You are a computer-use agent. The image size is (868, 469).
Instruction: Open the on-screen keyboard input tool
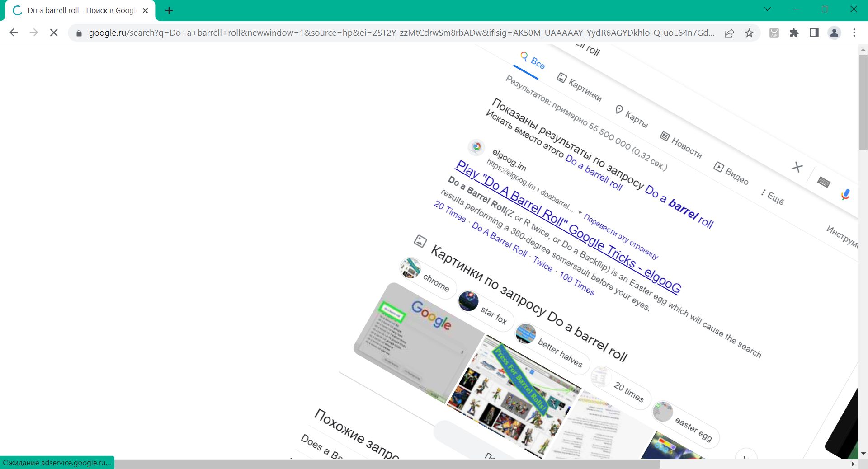pos(824,182)
